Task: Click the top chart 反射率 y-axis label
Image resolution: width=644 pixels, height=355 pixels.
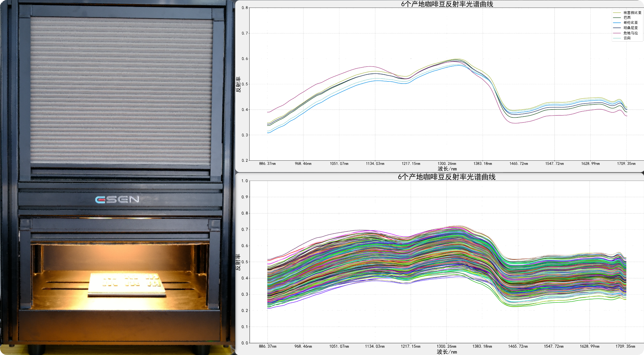Action: click(x=238, y=84)
